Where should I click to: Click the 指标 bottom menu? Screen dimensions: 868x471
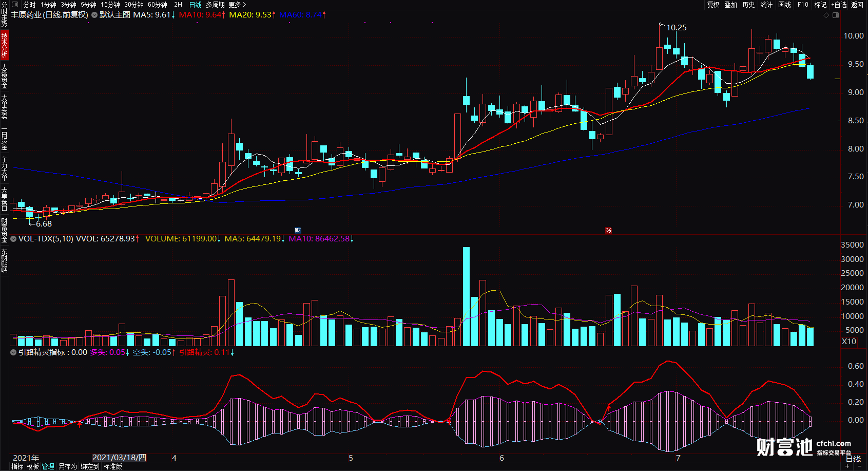(x=17, y=466)
